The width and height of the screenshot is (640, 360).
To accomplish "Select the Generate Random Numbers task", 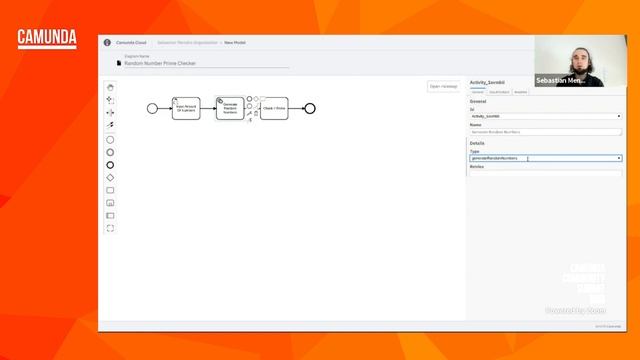I will (x=230, y=108).
